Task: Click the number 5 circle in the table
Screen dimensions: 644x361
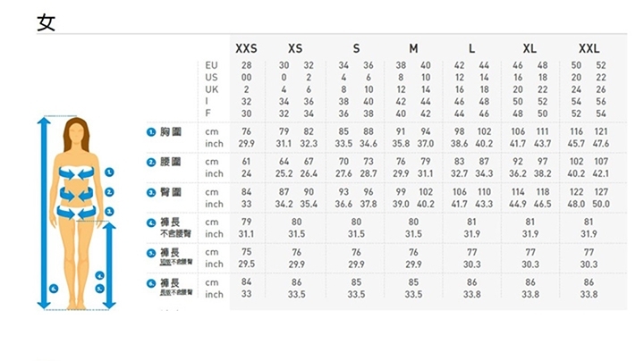Action: (152, 251)
